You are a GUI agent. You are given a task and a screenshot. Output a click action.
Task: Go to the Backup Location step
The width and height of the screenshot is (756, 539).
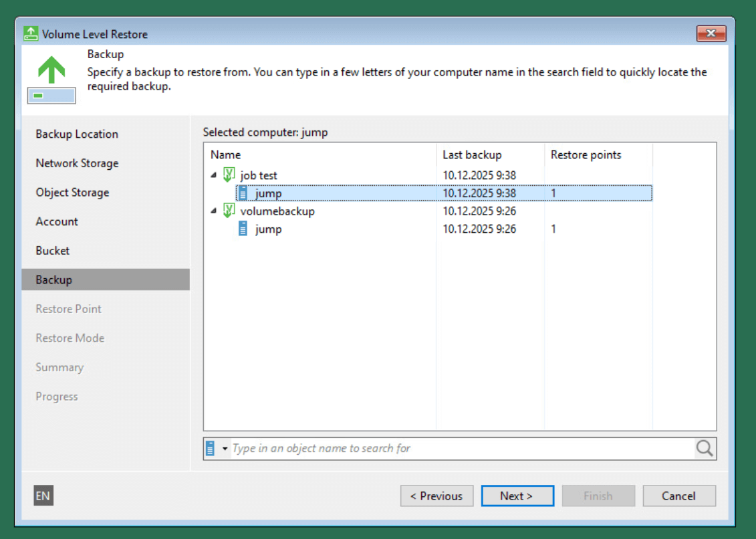(x=77, y=134)
